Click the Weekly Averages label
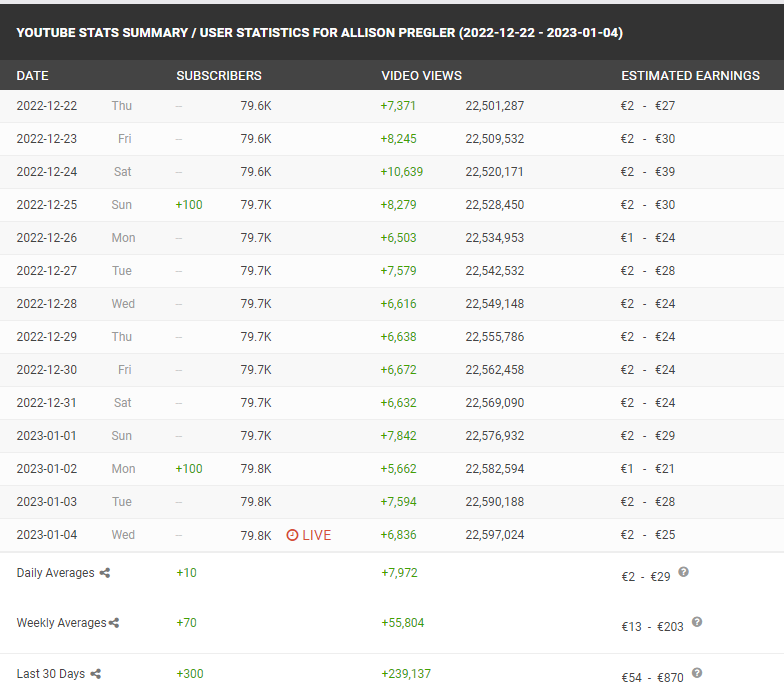This screenshot has height=698, width=784. point(62,623)
